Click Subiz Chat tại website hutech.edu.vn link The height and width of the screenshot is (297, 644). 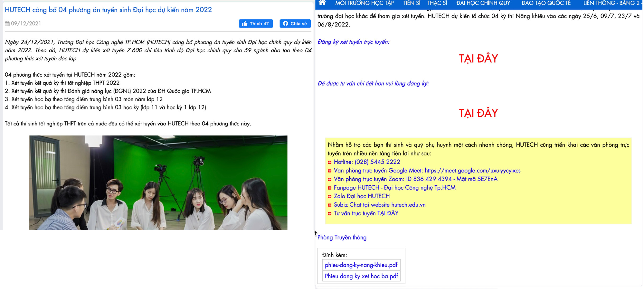coord(380,205)
